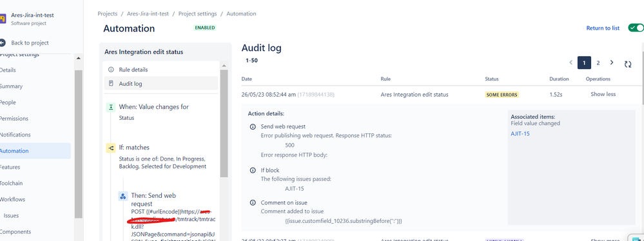Open People in the settings sidebar
Image resolution: width=644 pixels, height=241 pixels.
[x=7, y=102]
